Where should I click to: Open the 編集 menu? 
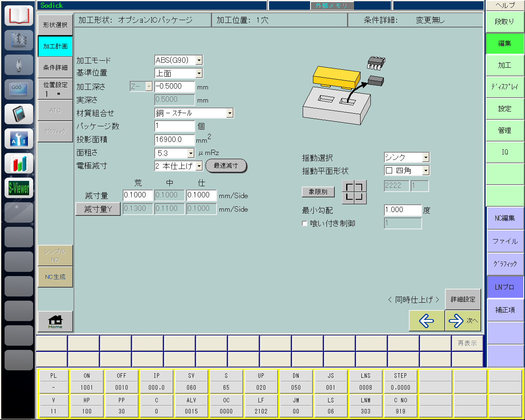[x=505, y=43]
